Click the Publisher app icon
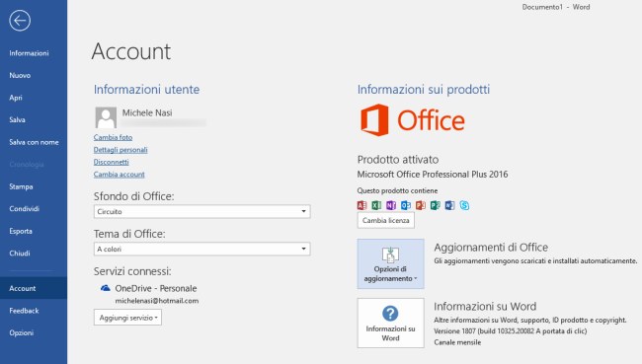The width and height of the screenshot is (642, 364). (436, 205)
